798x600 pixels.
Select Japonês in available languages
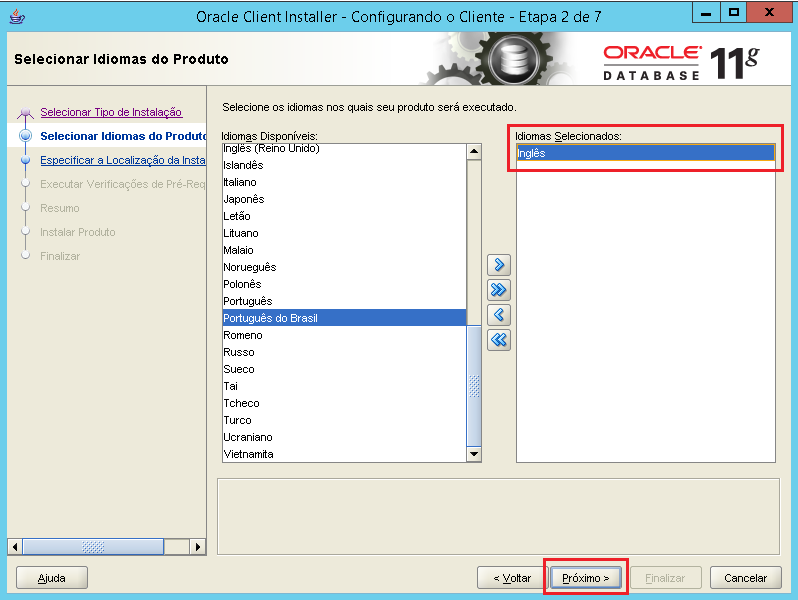click(x=344, y=199)
